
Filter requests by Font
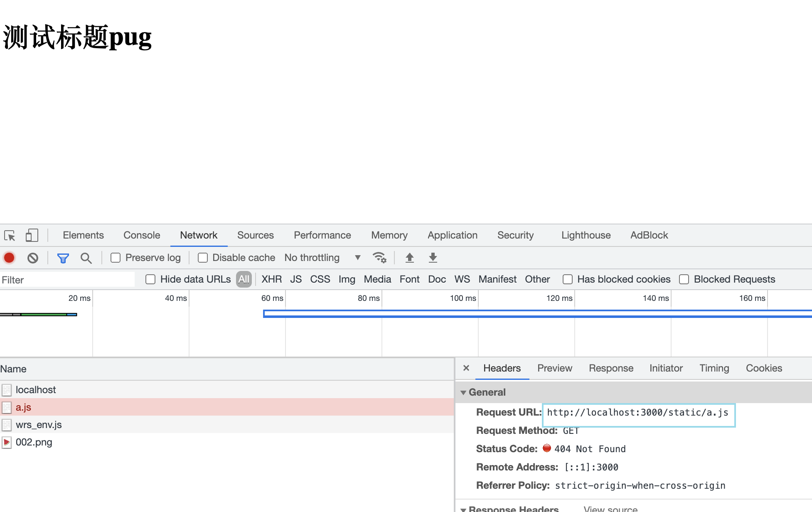[410, 279]
